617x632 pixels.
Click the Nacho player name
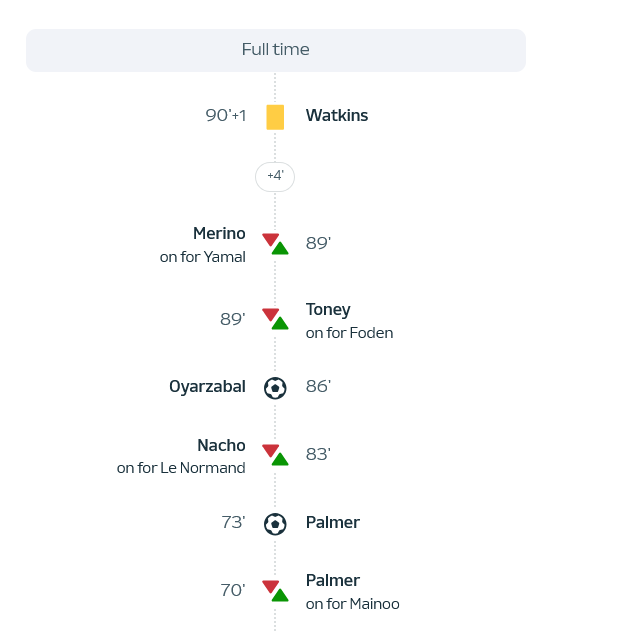pyautogui.click(x=221, y=445)
